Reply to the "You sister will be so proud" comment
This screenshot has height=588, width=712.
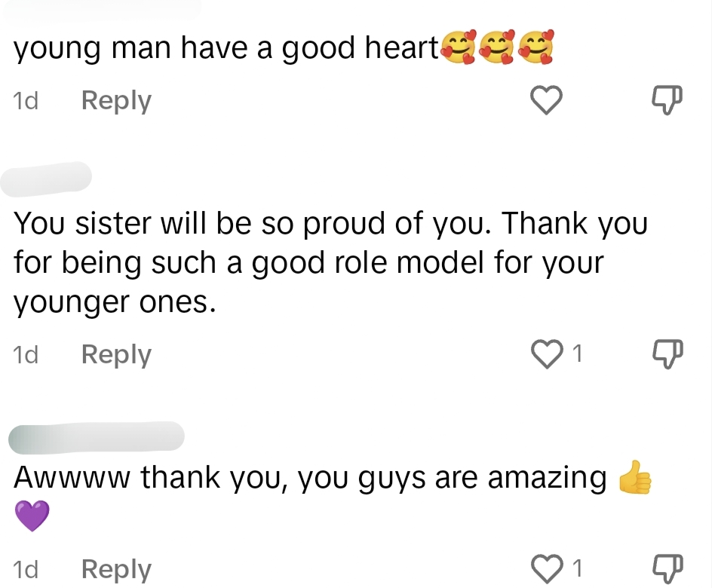click(x=116, y=354)
